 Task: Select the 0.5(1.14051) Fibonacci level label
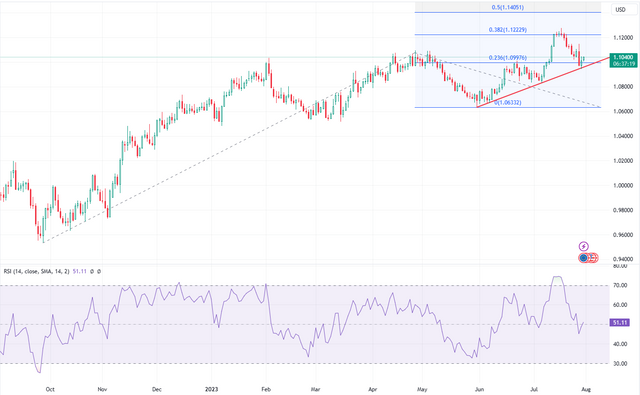point(508,7)
